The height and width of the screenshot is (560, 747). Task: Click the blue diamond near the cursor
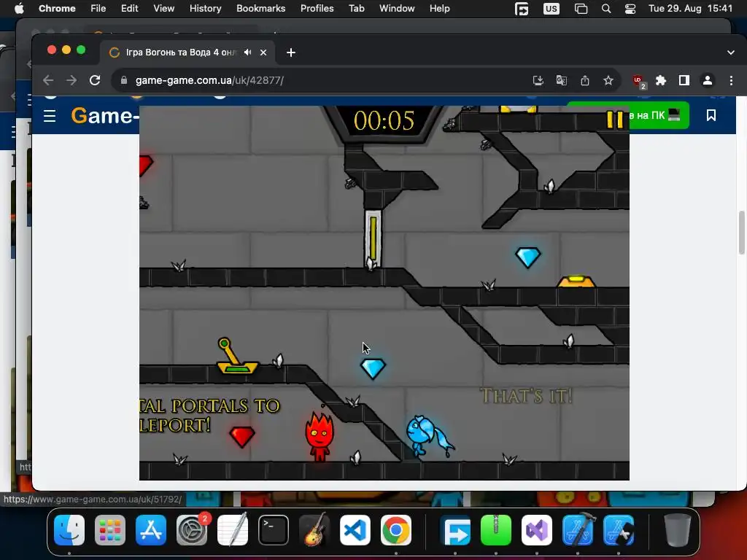pyautogui.click(x=373, y=369)
